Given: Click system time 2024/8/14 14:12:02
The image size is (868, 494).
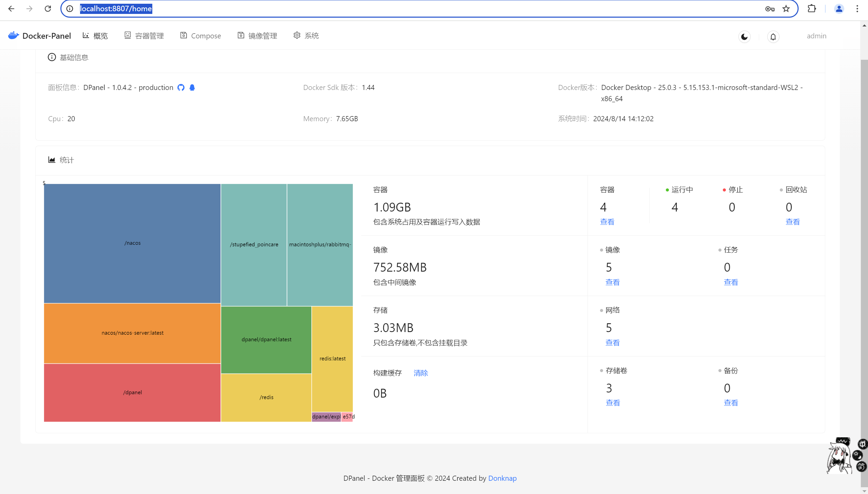Looking at the screenshot, I should tap(623, 119).
